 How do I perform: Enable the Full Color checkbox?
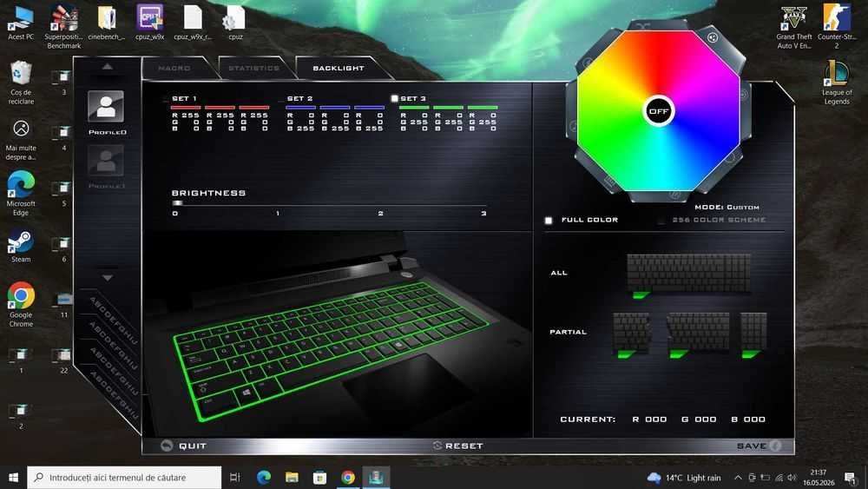click(549, 221)
